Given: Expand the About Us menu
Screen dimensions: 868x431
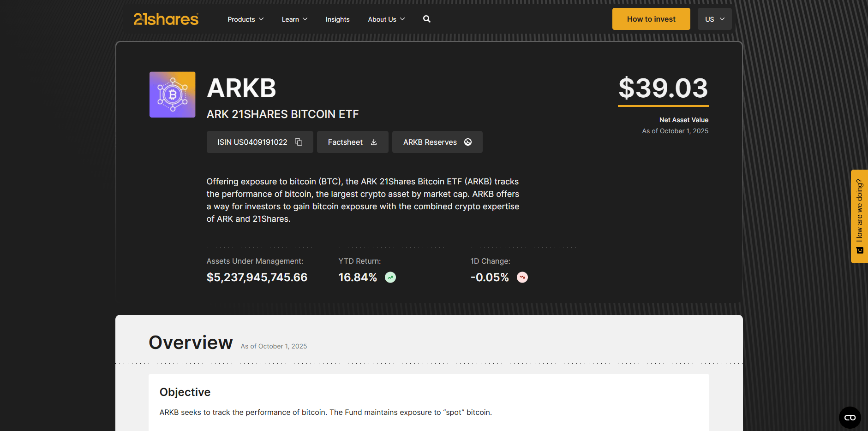Looking at the screenshot, I should [386, 19].
